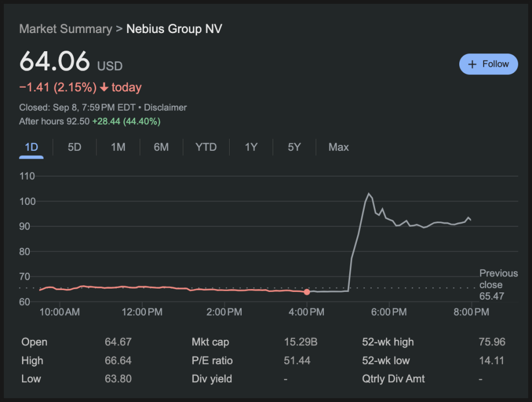Select the Max chart range tab

339,147
